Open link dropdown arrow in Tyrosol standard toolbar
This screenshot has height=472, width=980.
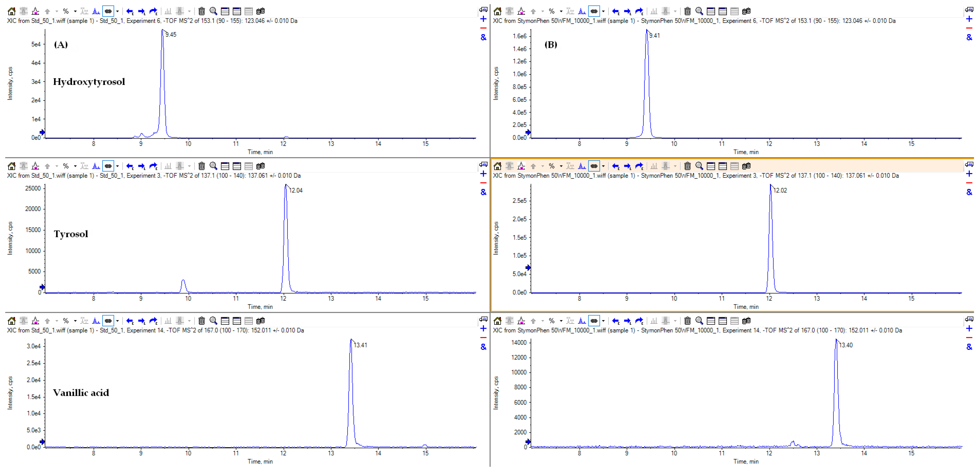point(118,166)
